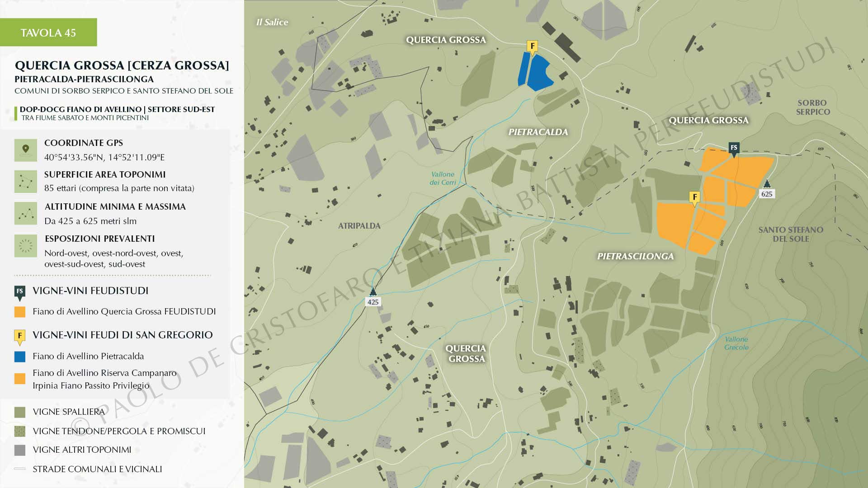Click the Tavola 45 green tab

[x=48, y=33]
